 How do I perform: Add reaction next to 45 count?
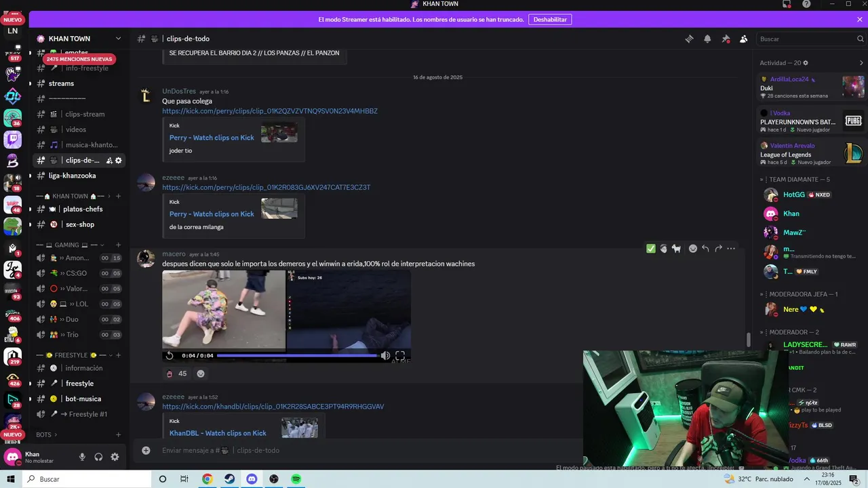pyautogui.click(x=201, y=373)
